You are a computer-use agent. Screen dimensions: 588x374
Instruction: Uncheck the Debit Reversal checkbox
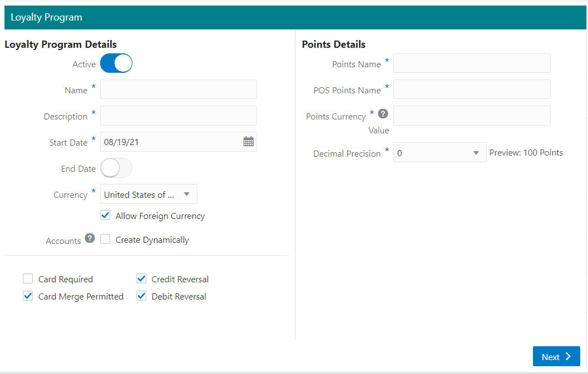point(141,296)
